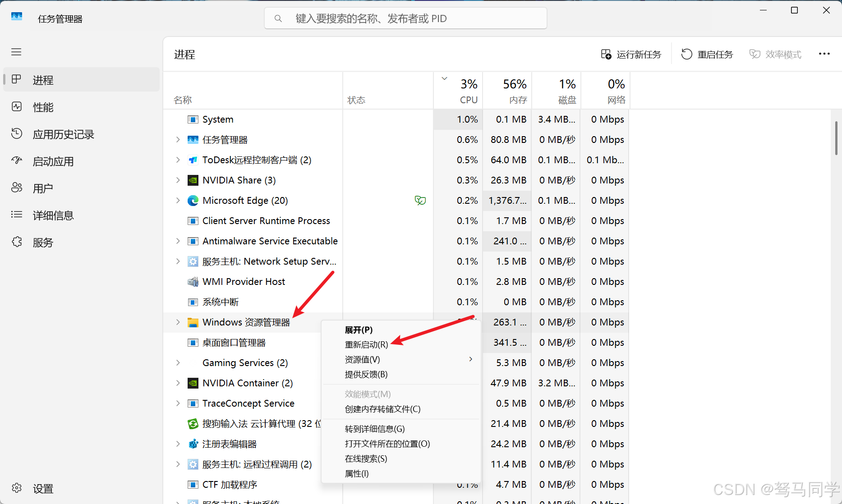Screen dimensions: 842x504
Task: Sort by the 磁盘 column header
Action: tap(557, 91)
